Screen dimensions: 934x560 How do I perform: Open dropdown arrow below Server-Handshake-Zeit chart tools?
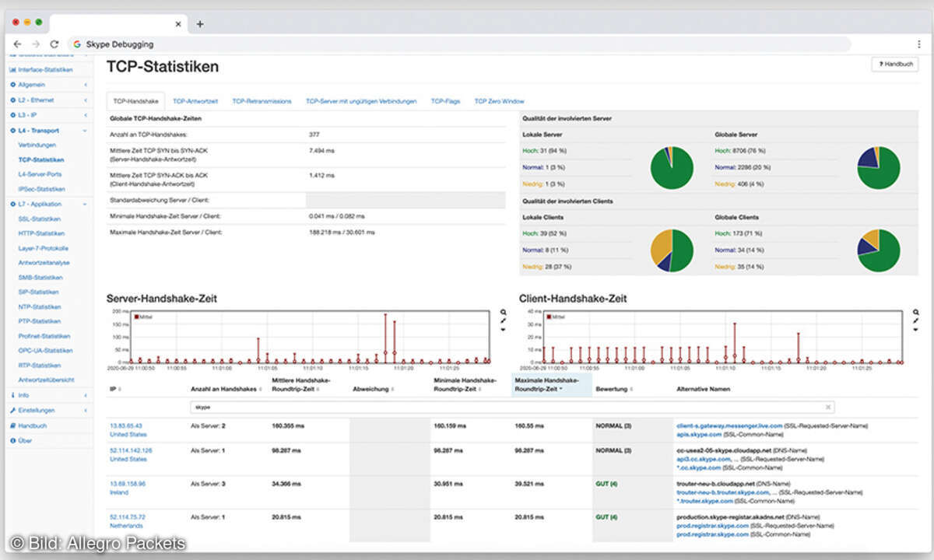pyautogui.click(x=504, y=330)
